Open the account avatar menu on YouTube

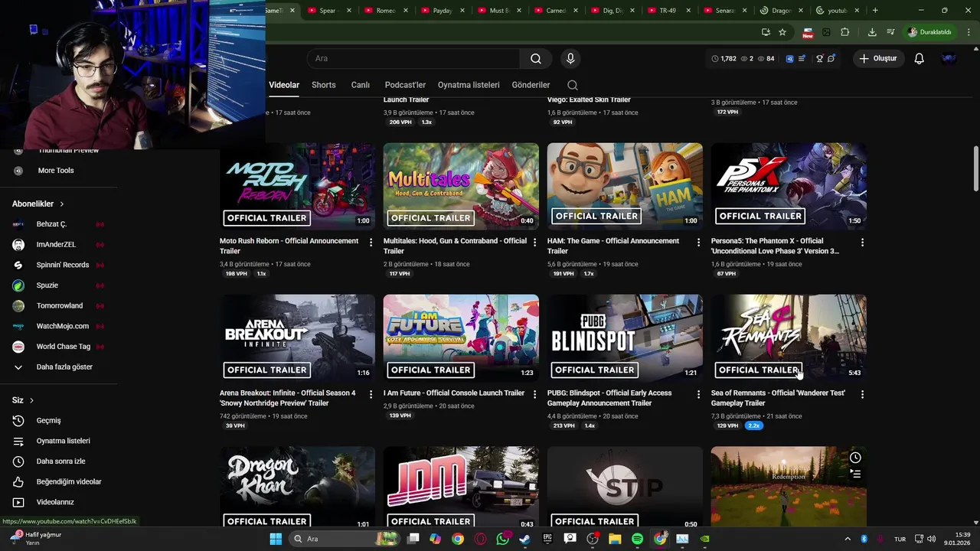949,58
